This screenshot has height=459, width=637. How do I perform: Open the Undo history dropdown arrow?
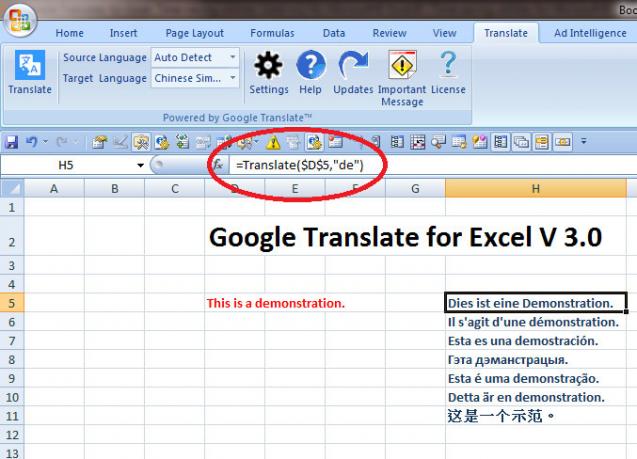[x=45, y=142]
